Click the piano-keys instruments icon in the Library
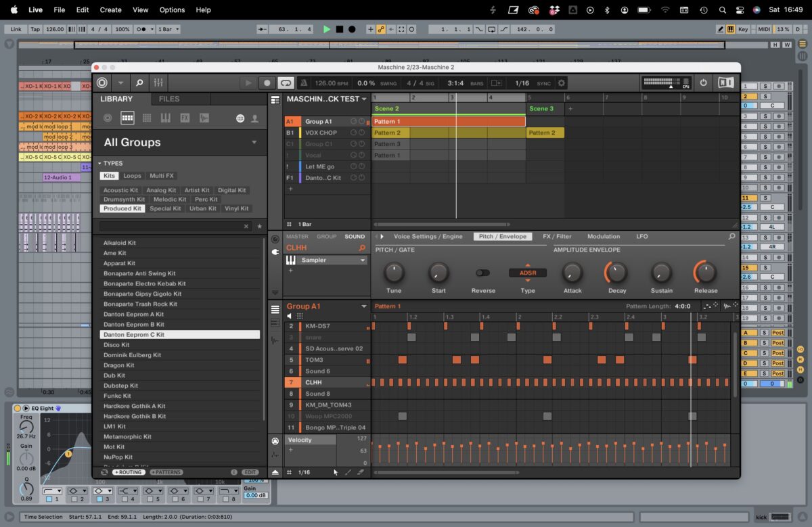 click(x=166, y=118)
